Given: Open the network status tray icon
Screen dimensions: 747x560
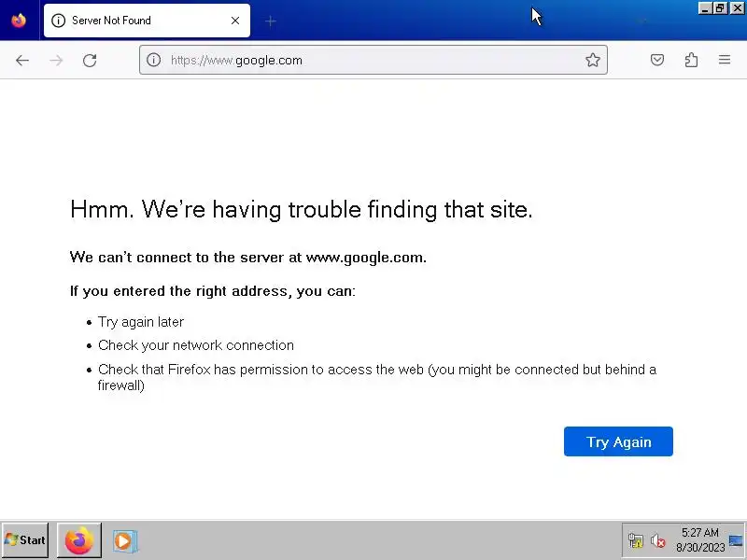Looking at the screenshot, I should point(636,540).
